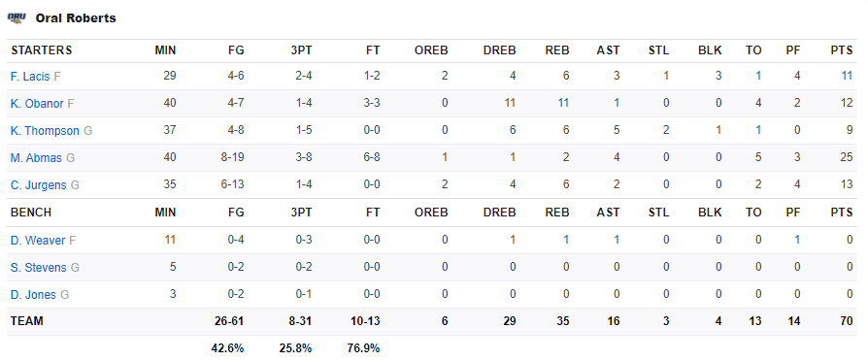The width and height of the screenshot is (868, 361).
Task: Click the TEAM total points value 70
Action: click(x=846, y=321)
